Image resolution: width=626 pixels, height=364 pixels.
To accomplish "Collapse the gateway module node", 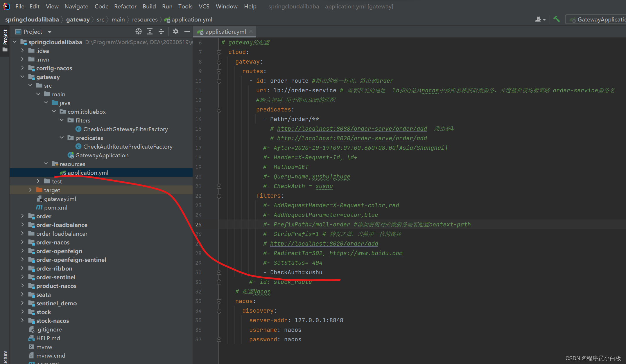I will coord(23,77).
